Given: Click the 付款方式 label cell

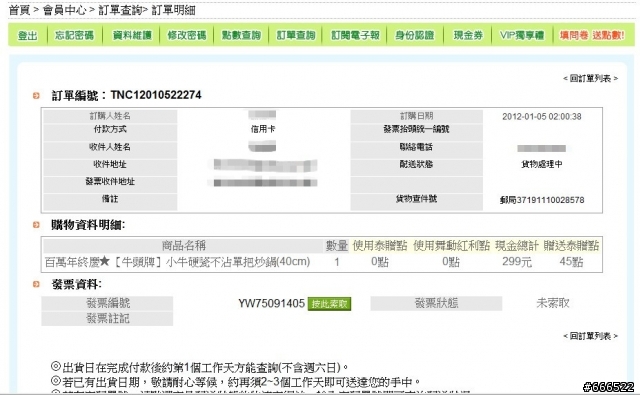Looking at the screenshot, I should coord(110,131).
